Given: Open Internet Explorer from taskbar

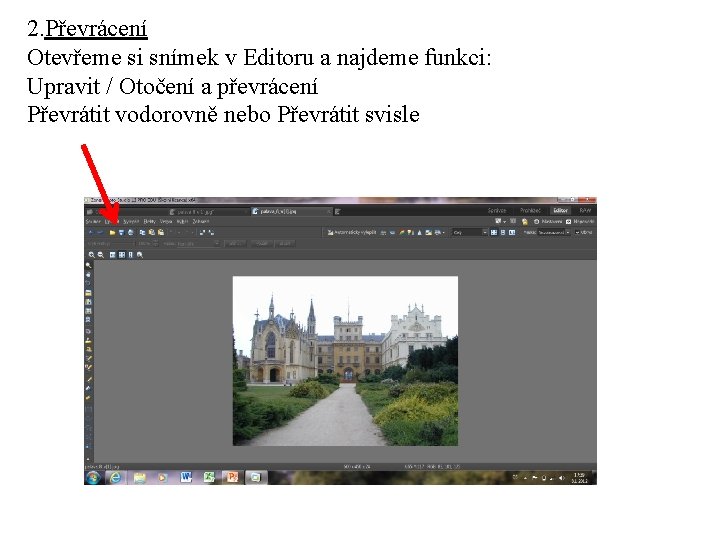Looking at the screenshot, I should tap(116, 478).
